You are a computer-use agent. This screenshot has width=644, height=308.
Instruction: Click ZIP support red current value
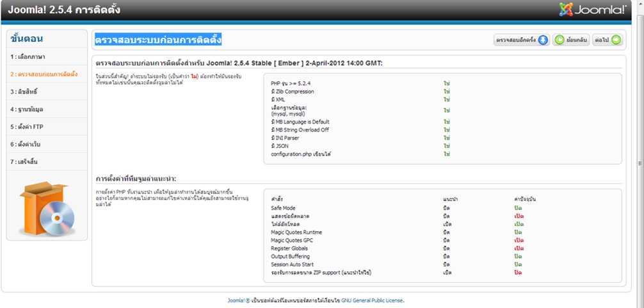[518, 272]
